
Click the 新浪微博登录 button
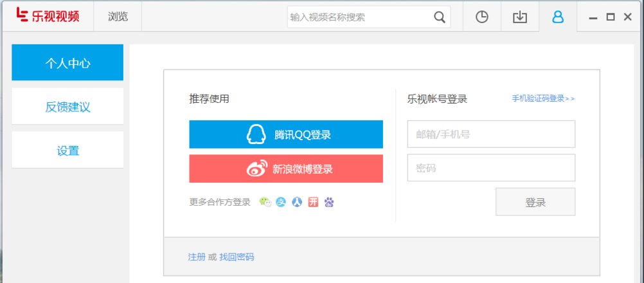coord(286,169)
